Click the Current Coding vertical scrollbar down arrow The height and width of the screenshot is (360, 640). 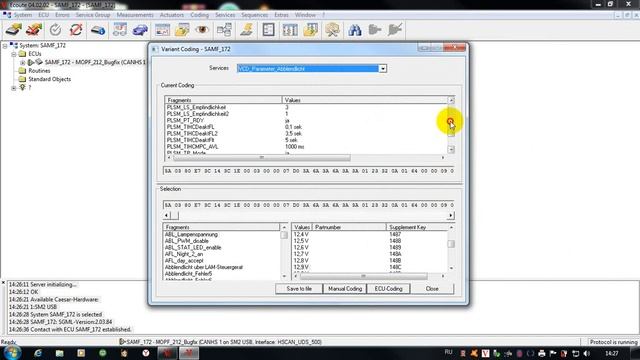451,150
